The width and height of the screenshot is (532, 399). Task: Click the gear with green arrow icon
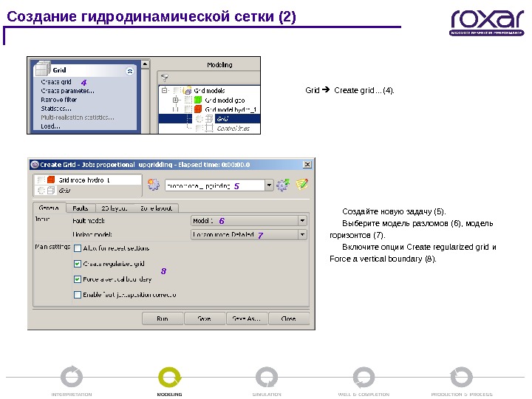click(x=283, y=185)
